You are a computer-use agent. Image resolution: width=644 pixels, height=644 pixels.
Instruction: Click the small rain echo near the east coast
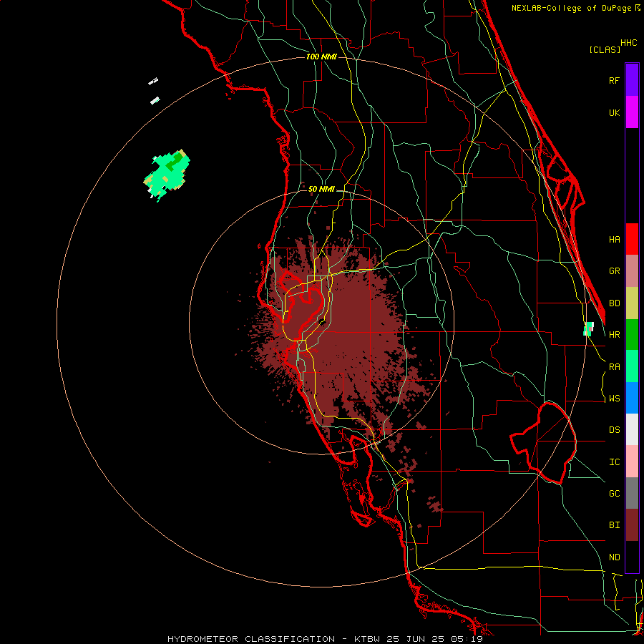(x=589, y=329)
